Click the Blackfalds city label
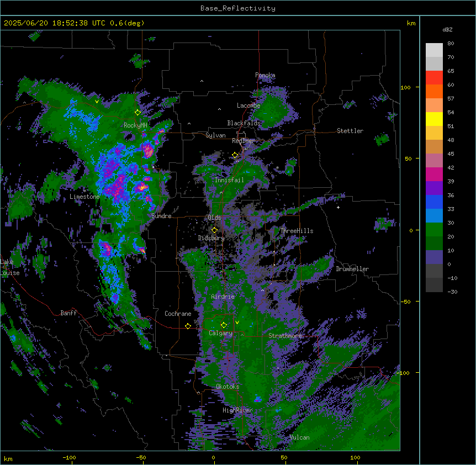Screen dimensions: 476x465 [x=244, y=123]
